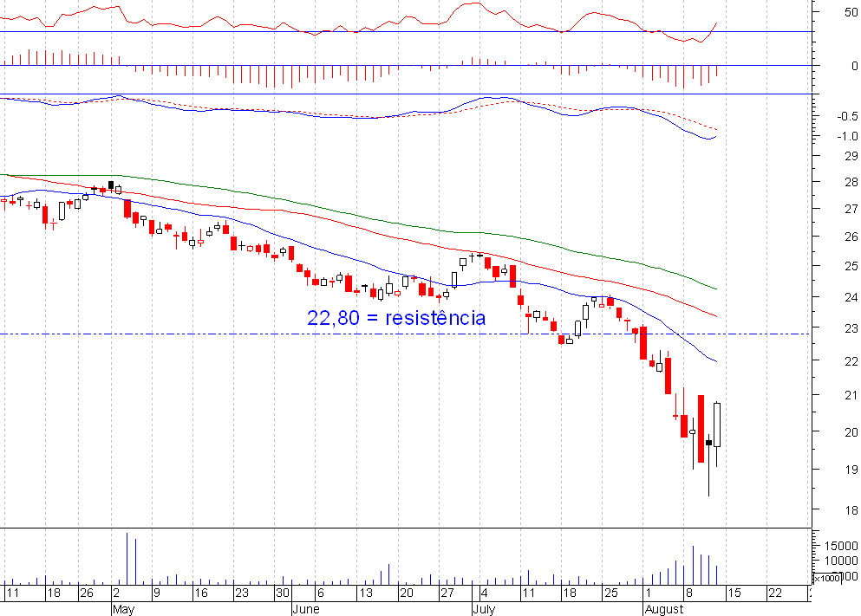This screenshot has height=616, width=861.
Task: Select date label 2 above May
Action: click(x=116, y=593)
